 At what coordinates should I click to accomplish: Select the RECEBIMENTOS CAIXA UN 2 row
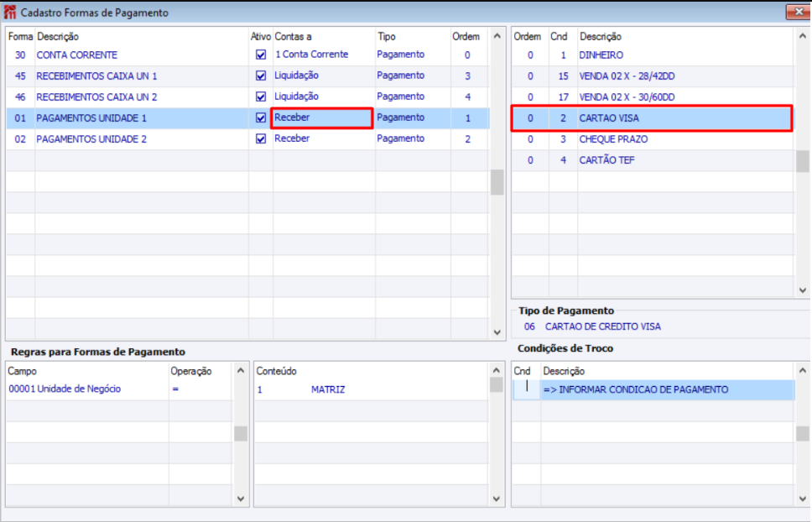(x=247, y=97)
